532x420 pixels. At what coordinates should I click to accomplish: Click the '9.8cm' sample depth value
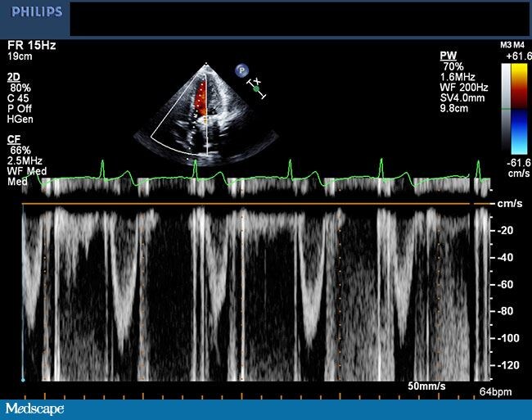454,108
